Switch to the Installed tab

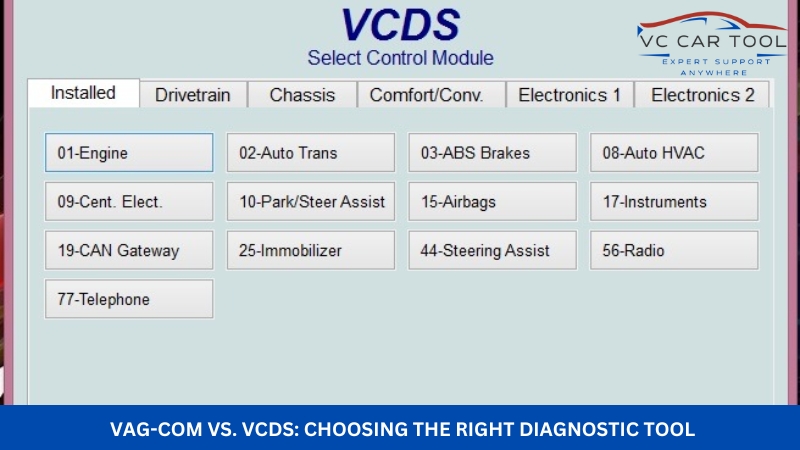coord(83,93)
